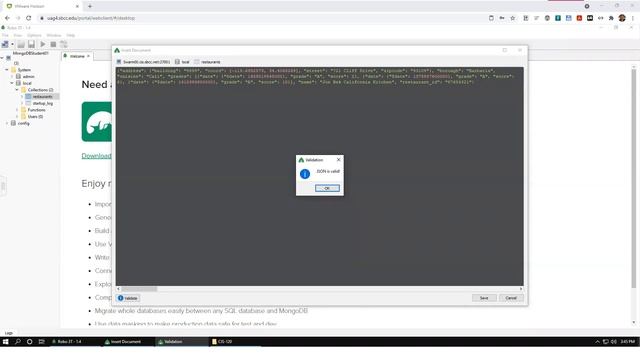Open the Windows Start menu
Image resolution: width=640 pixels, height=360 pixels.
click(5, 342)
